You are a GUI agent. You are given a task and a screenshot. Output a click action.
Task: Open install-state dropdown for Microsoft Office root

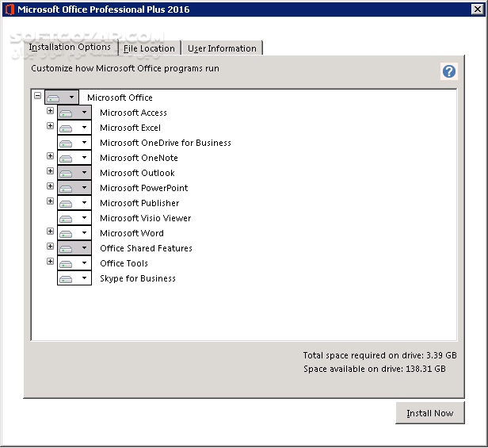point(62,98)
